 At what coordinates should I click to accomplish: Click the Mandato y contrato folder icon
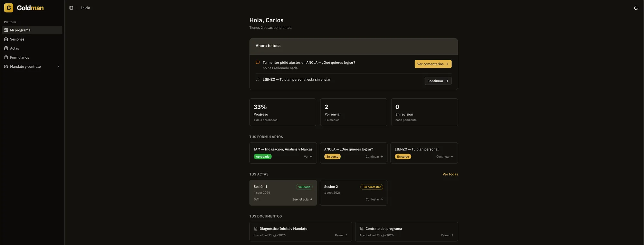(x=6, y=66)
